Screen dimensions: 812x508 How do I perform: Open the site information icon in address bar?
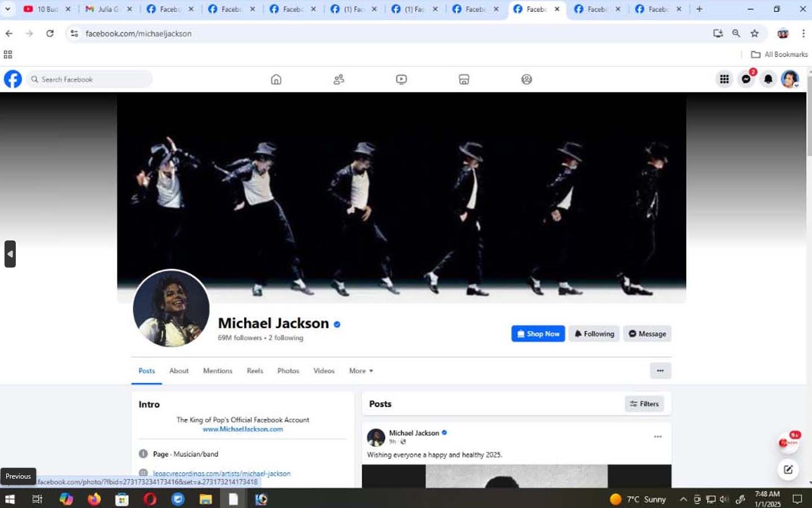point(74,33)
